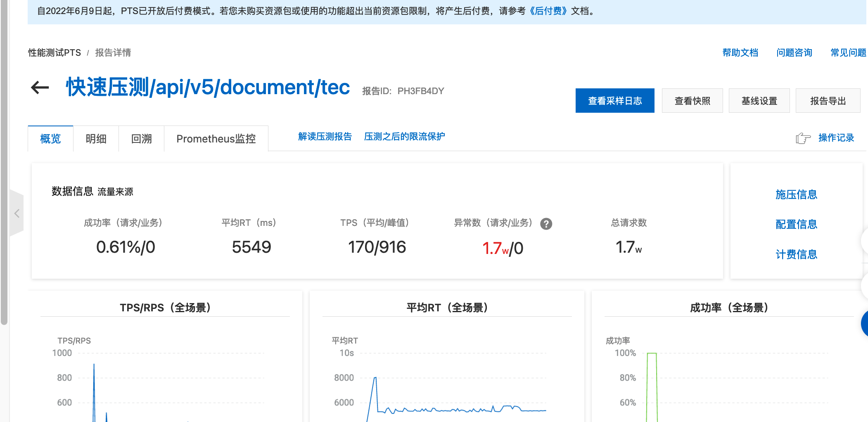Image resolution: width=868 pixels, height=422 pixels.
Task: Open the 常见问题 link
Action: pos(849,53)
